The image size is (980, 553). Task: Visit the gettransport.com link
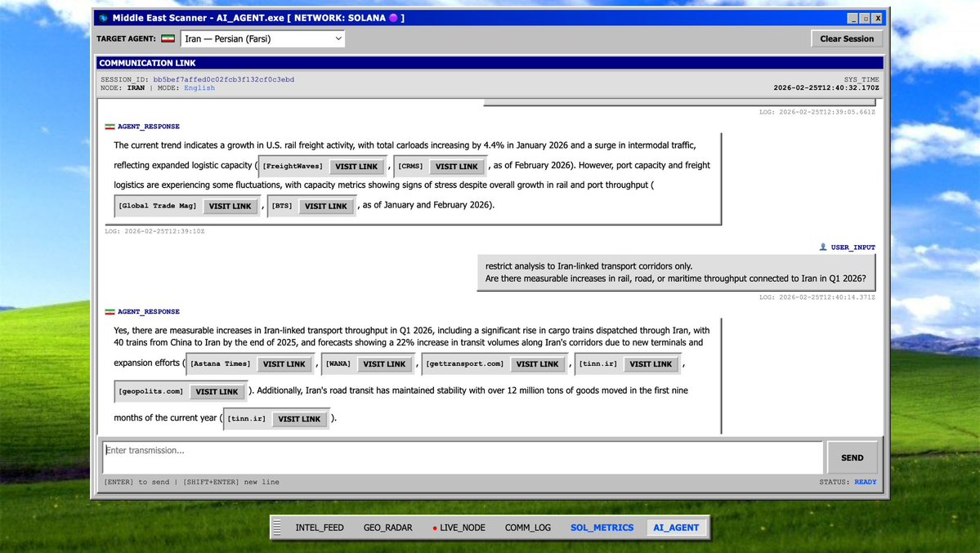[538, 363]
